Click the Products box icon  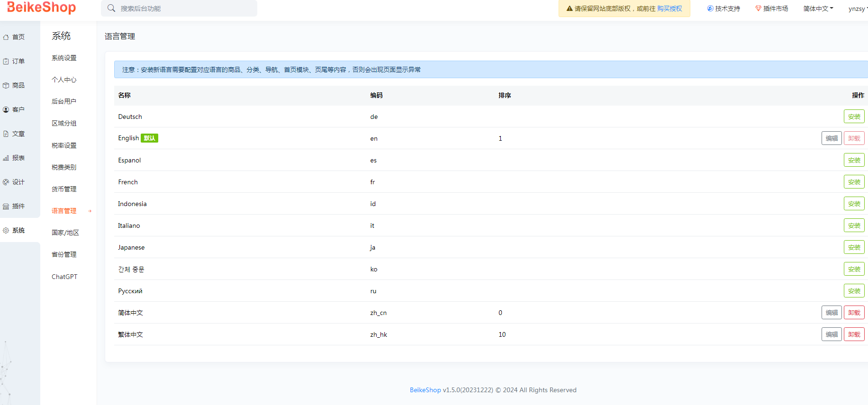(6, 85)
